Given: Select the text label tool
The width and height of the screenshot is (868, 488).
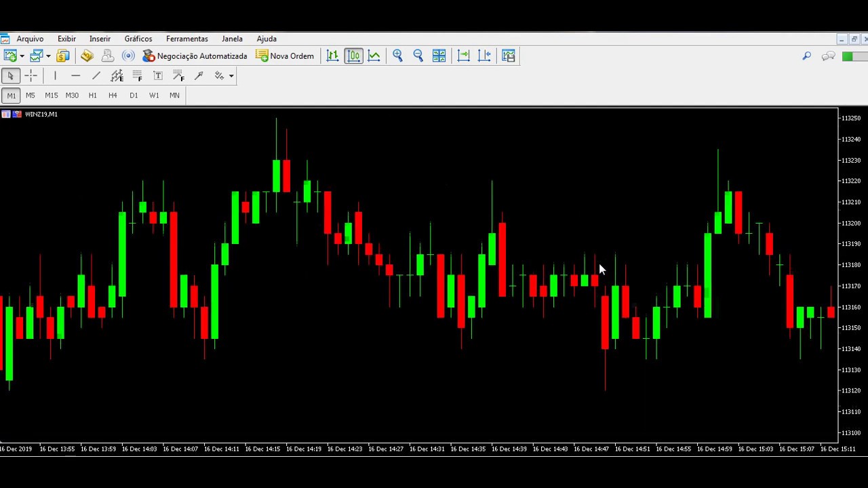Looking at the screenshot, I should (158, 76).
